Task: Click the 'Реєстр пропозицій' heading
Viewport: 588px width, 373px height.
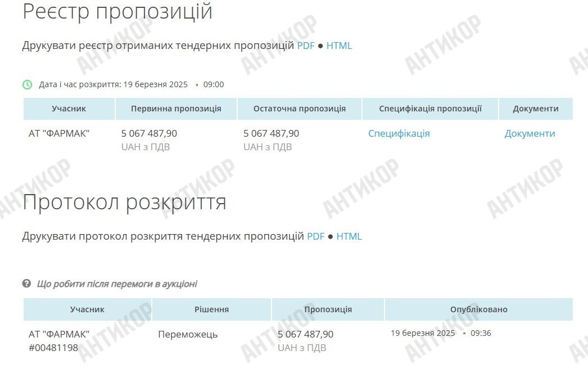Action: [x=117, y=11]
